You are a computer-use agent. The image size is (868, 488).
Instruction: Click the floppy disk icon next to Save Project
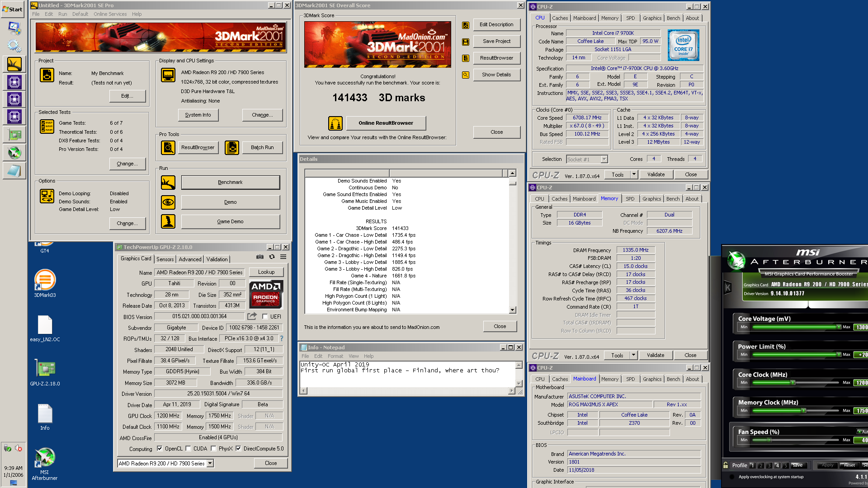click(465, 42)
